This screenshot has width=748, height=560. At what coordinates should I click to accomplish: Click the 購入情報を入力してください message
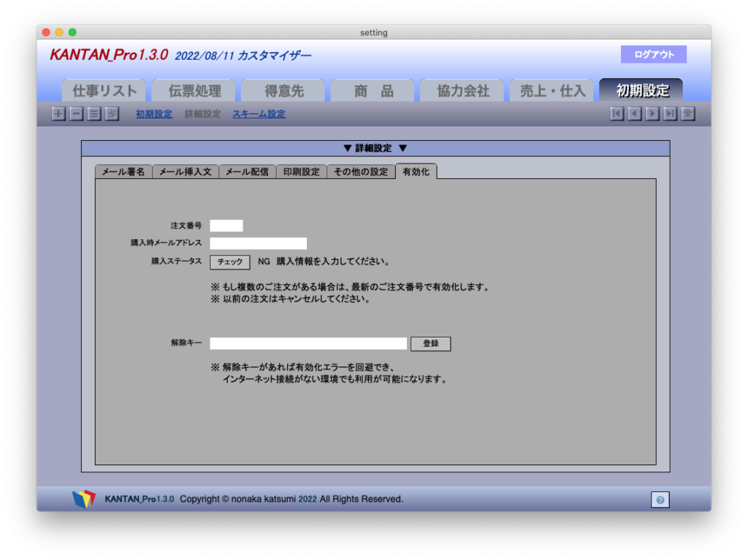pyautogui.click(x=333, y=261)
